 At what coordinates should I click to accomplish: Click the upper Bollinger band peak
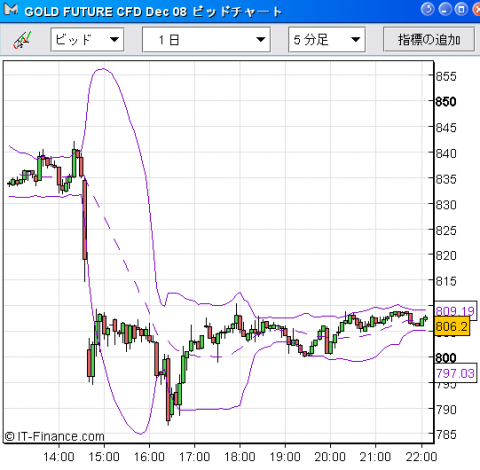(102, 69)
